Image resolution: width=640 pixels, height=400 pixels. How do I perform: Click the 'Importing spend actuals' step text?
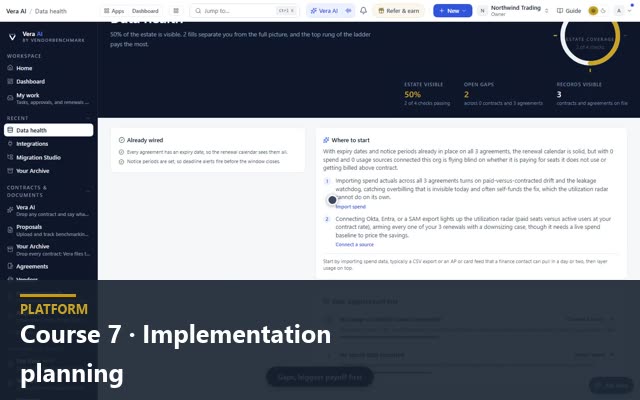point(472,189)
